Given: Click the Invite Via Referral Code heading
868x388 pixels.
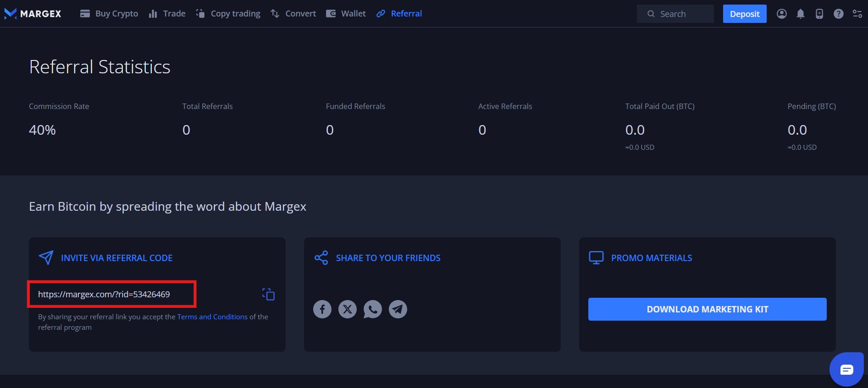Looking at the screenshot, I should (x=117, y=258).
